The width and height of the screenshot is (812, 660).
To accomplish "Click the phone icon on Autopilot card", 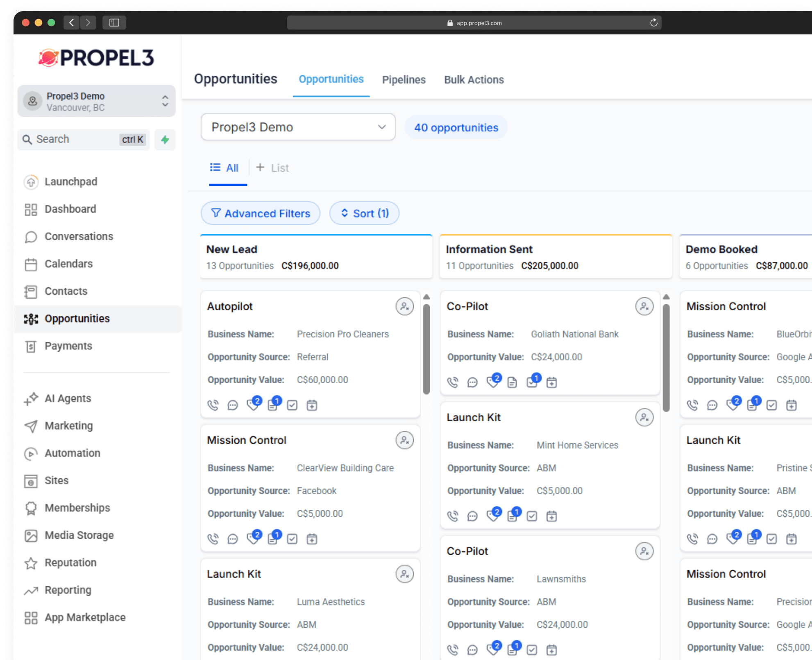I will [x=213, y=405].
